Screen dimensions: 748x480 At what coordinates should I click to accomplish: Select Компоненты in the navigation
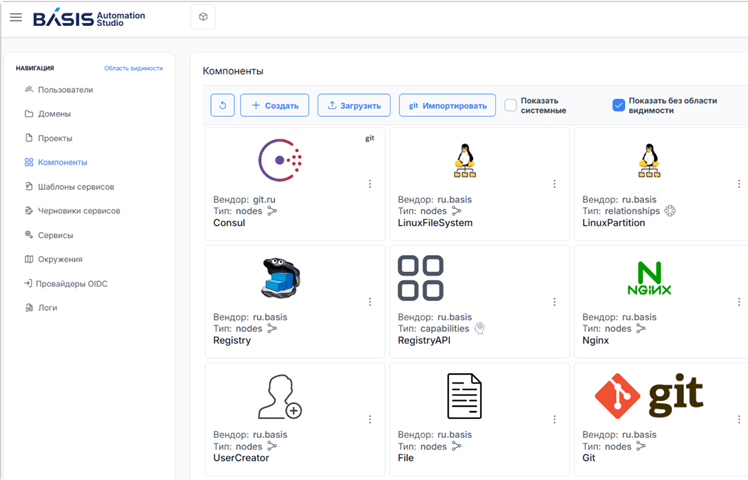pos(56,162)
